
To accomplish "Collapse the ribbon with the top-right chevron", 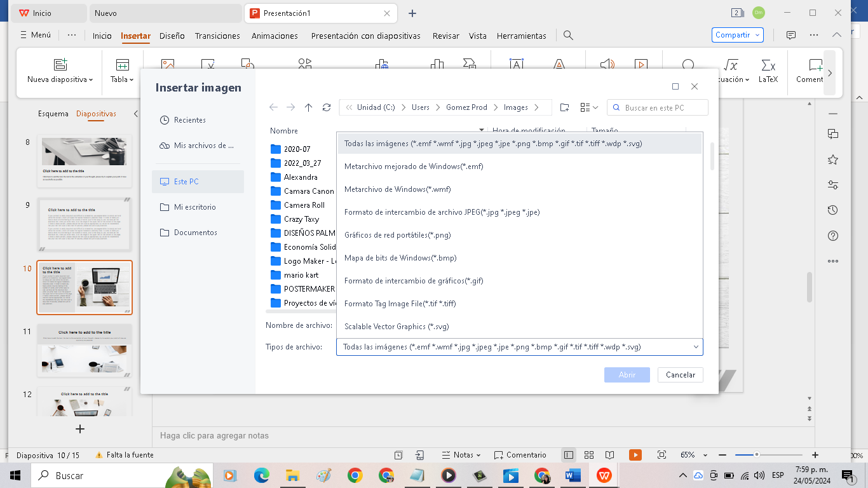I will click(837, 35).
